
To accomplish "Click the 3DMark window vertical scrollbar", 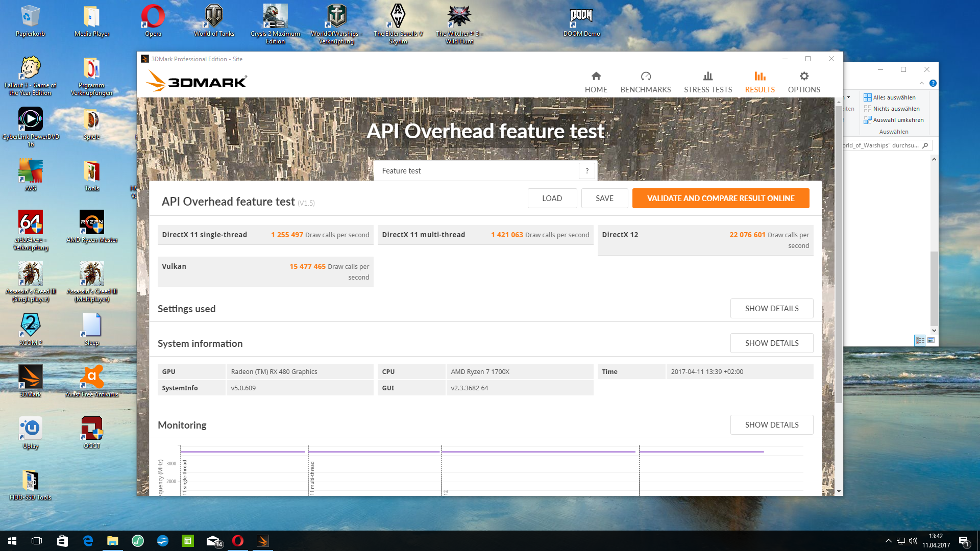I will (839, 255).
